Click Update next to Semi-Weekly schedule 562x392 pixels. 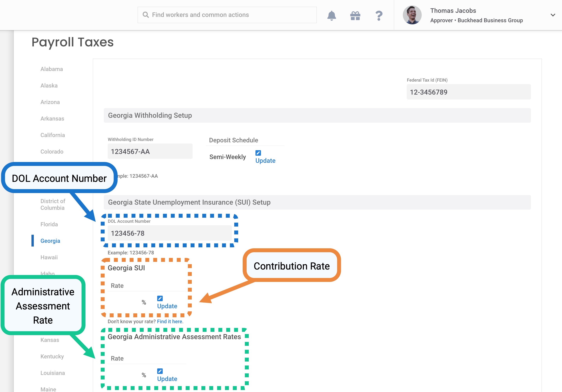(265, 161)
